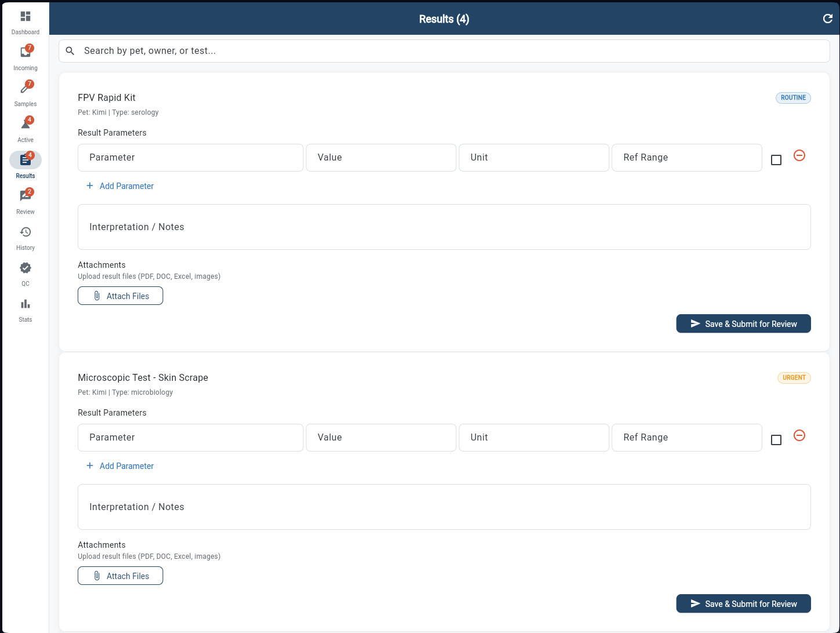Refresh the Results list
Screen dimensions: 840x633
click(x=828, y=18)
